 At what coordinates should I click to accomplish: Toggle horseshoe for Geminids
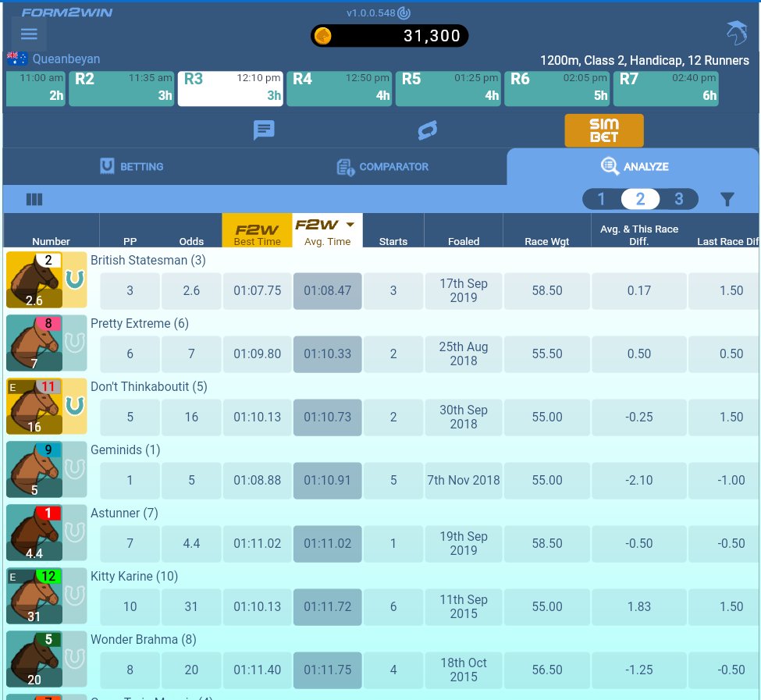click(75, 469)
